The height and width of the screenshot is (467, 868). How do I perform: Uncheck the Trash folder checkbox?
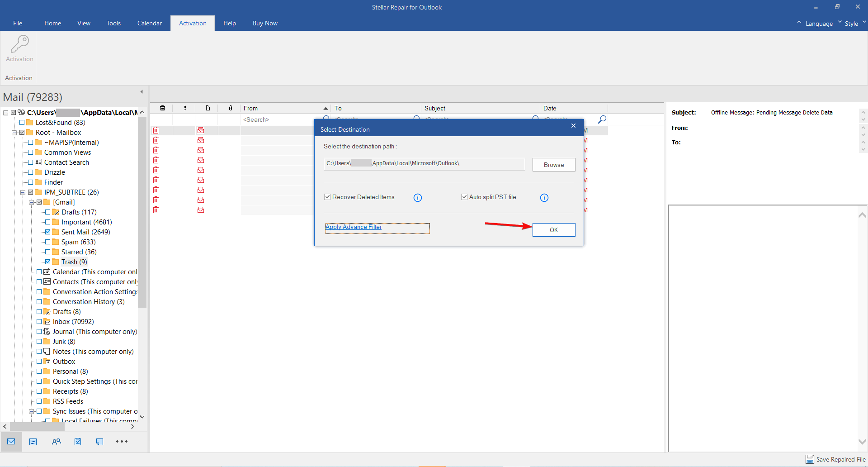[48, 262]
